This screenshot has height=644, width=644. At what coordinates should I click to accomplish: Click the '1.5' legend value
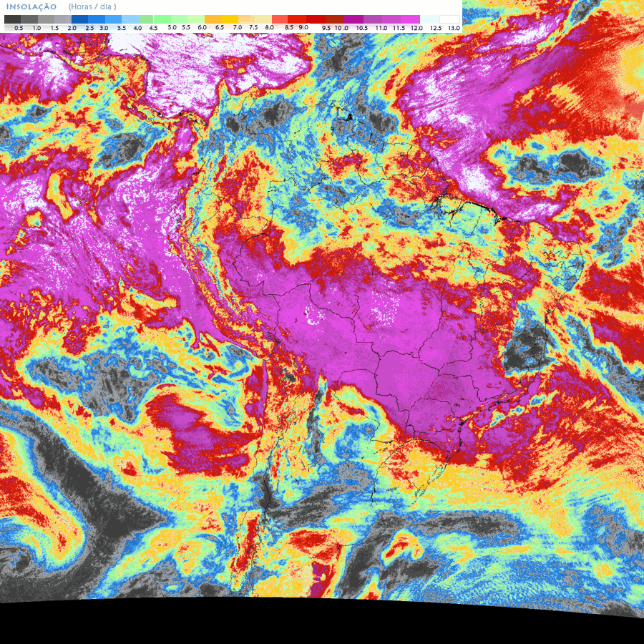[x=54, y=28]
